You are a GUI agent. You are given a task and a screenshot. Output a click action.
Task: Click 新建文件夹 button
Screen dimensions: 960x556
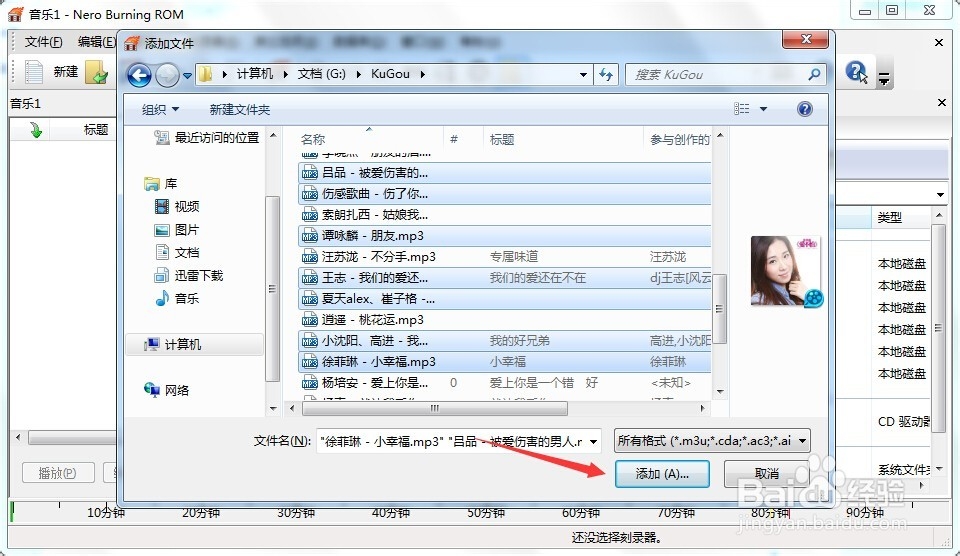tap(239, 110)
